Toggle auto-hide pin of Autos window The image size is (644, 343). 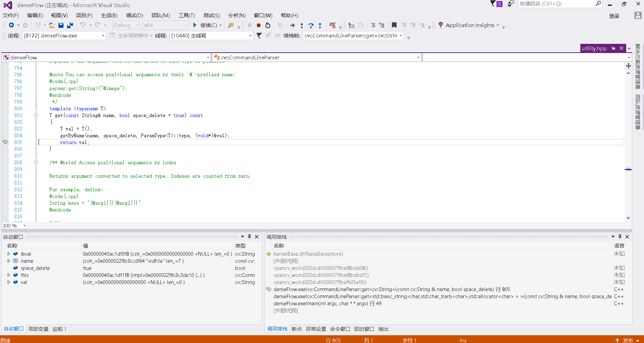coord(250,237)
